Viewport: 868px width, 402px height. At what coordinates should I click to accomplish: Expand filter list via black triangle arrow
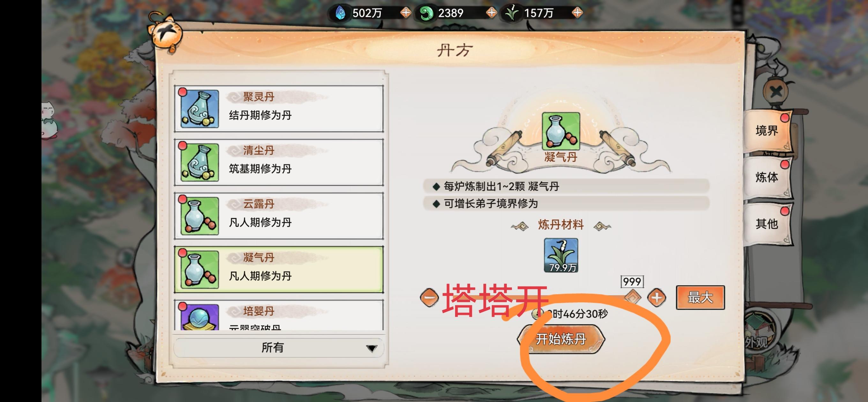point(371,348)
